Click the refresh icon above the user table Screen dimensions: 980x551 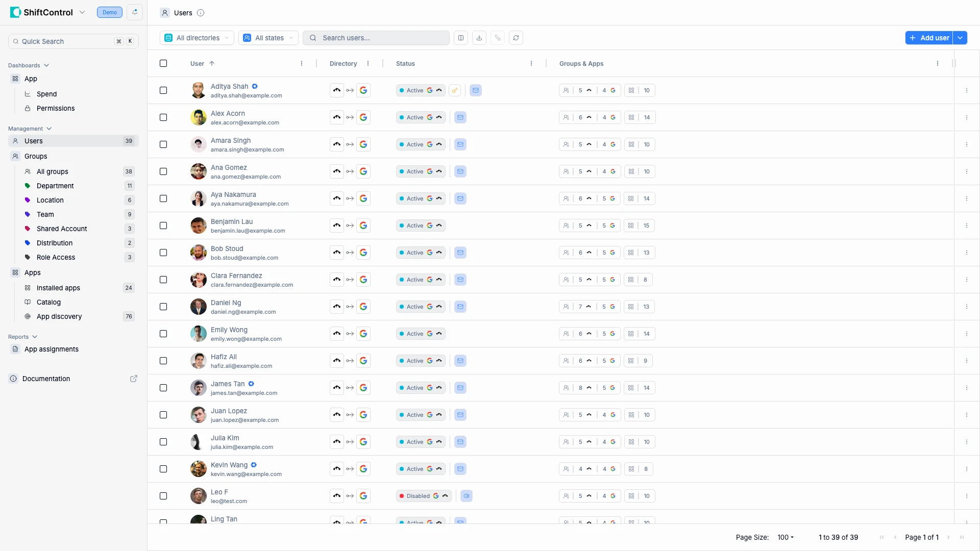tap(516, 38)
